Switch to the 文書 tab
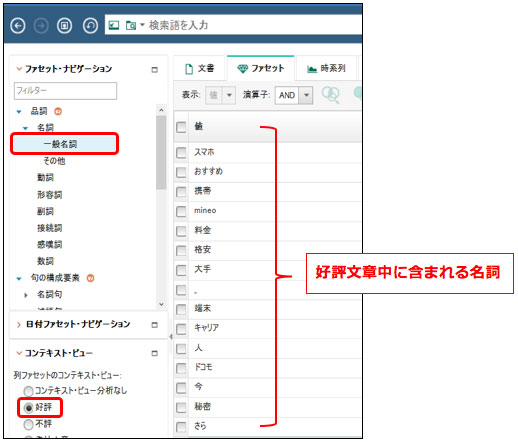Viewport: 518px width, 442px height. coord(200,69)
